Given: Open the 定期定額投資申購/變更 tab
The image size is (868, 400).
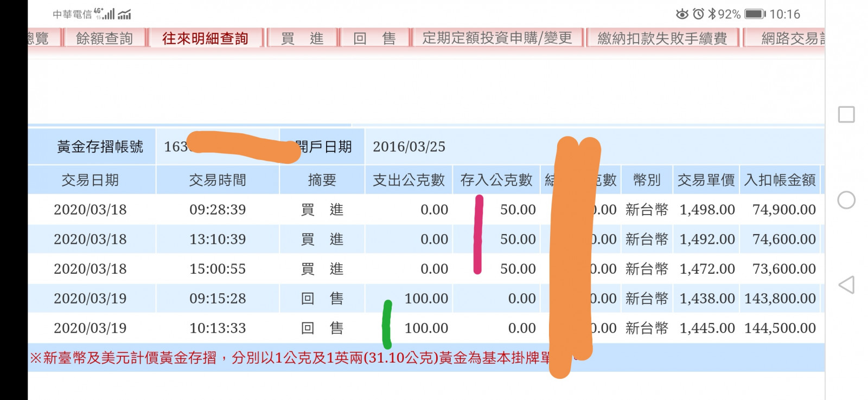Looking at the screenshot, I should pyautogui.click(x=497, y=38).
